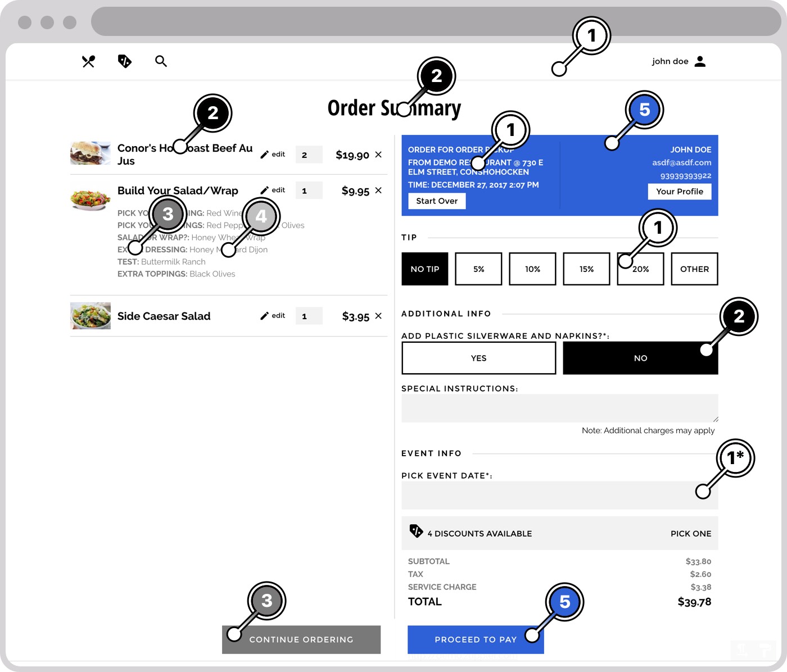This screenshot has width=787, height=672.
Task: Select NO for plastic silverware and napkins
Action: pos(640,358)
